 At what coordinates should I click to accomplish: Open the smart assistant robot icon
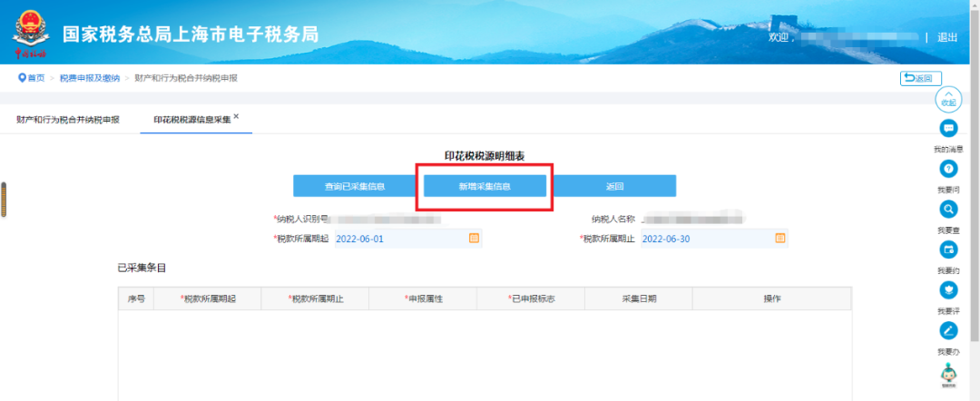(949, 374)
